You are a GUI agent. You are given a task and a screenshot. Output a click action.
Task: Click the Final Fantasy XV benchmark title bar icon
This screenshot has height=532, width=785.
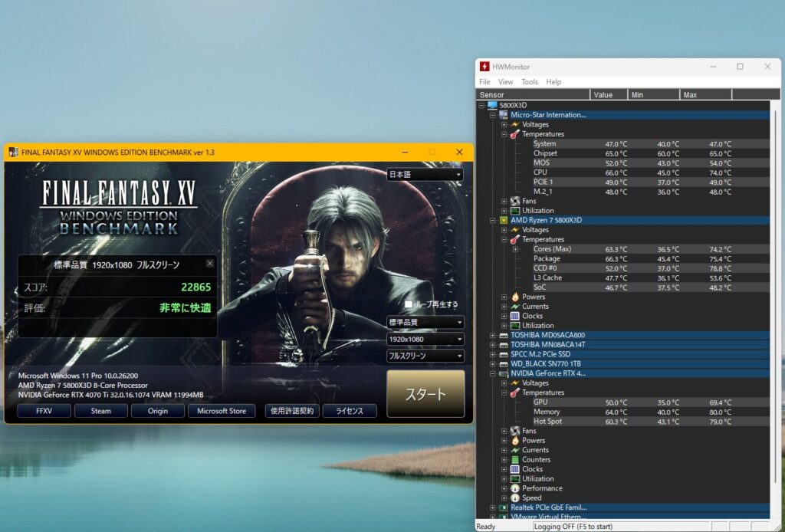pos(14,152)
